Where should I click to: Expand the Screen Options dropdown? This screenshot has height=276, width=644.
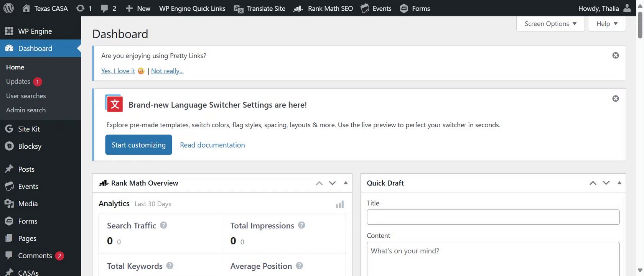coord(550,24)
